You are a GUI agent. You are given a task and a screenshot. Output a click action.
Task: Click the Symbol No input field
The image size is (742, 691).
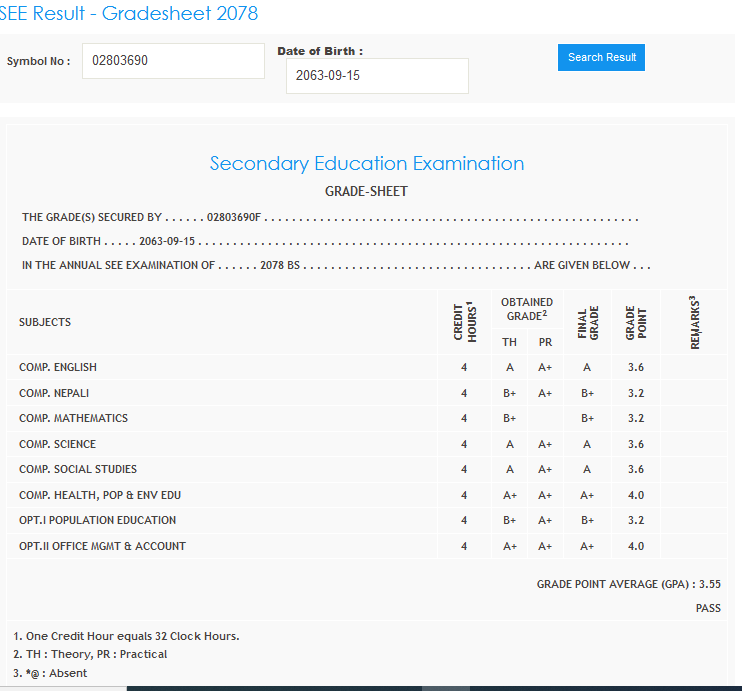point(173,61)
